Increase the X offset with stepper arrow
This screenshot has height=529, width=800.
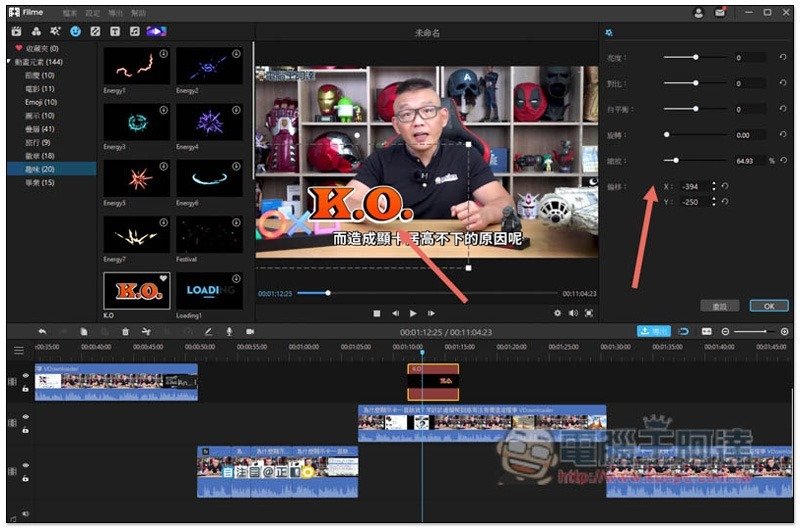(x=713, y=182)
